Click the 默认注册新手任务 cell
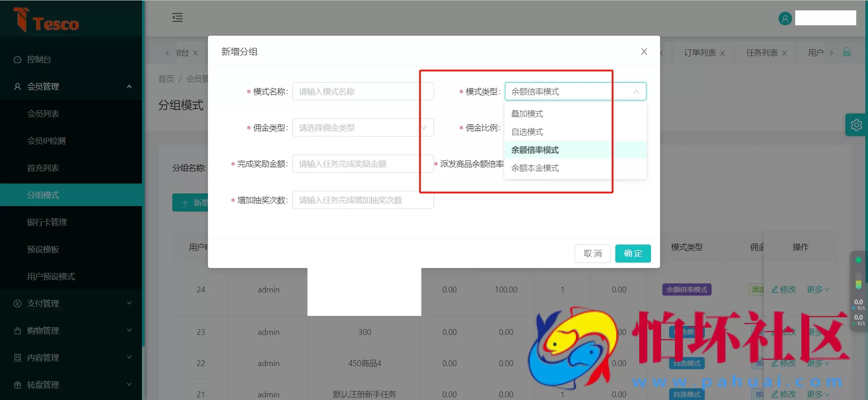 click(x=365, y=395)
